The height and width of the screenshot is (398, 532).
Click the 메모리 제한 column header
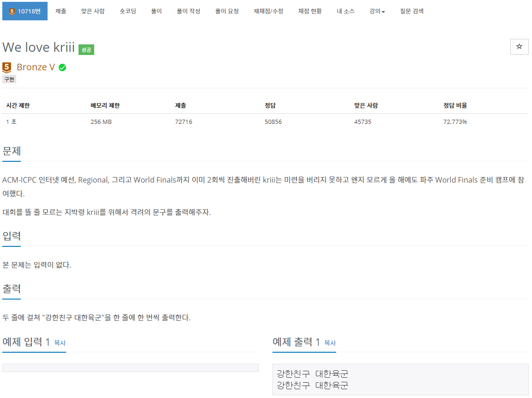pyautogui.click(x=105, y=105)
